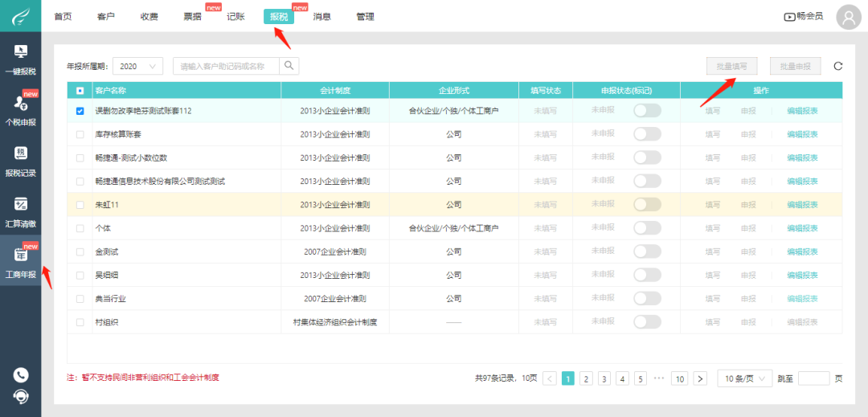Check the 畅捷通-测试小数位数 row checkbox
This screenshot has height=417, width=868.
(x=80, y=158)
